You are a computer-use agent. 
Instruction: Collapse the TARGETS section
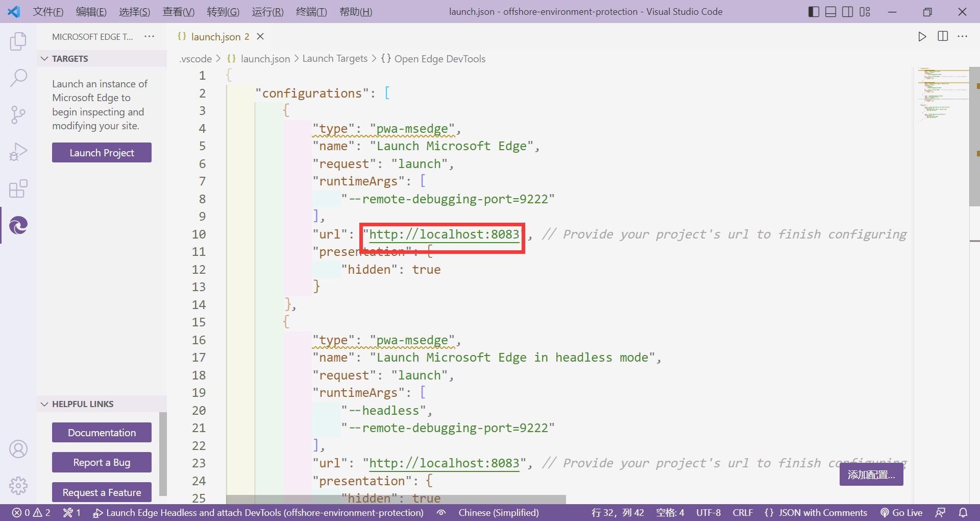pyautogui.click(x=102, y=59)
